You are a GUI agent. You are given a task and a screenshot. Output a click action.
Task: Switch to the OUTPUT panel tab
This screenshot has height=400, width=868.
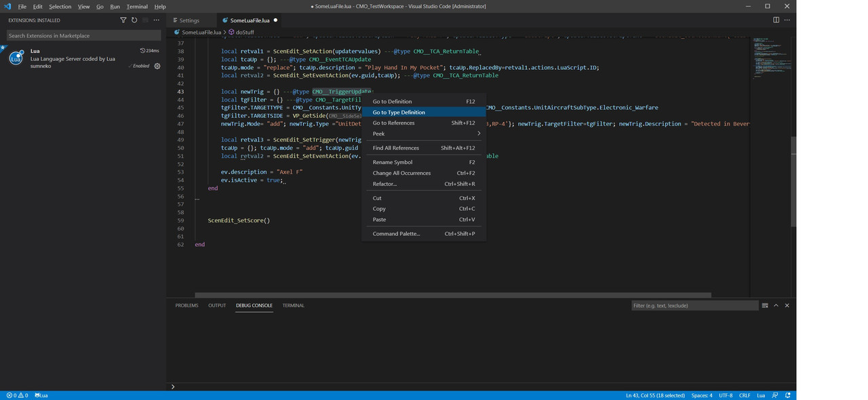pyautogui.click(x=217, y=306)
